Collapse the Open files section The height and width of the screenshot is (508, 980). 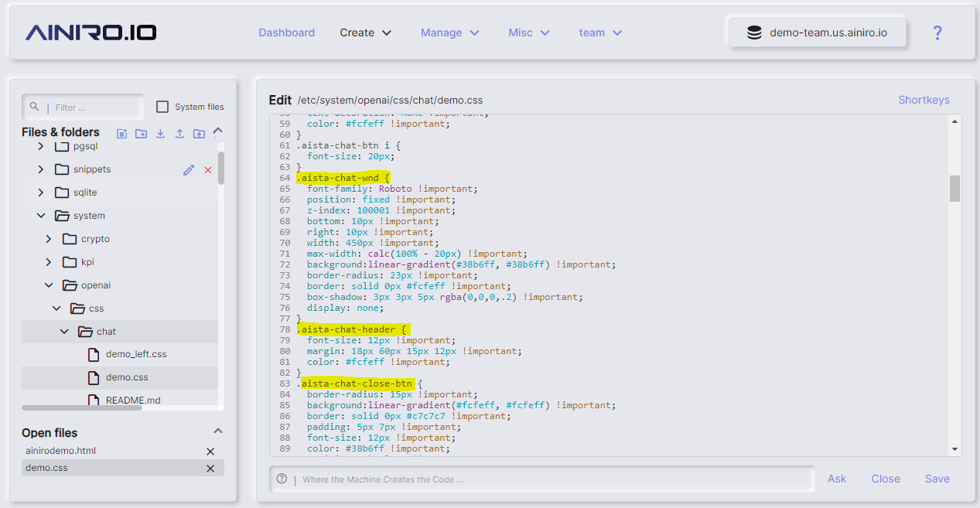coord(218,431)
